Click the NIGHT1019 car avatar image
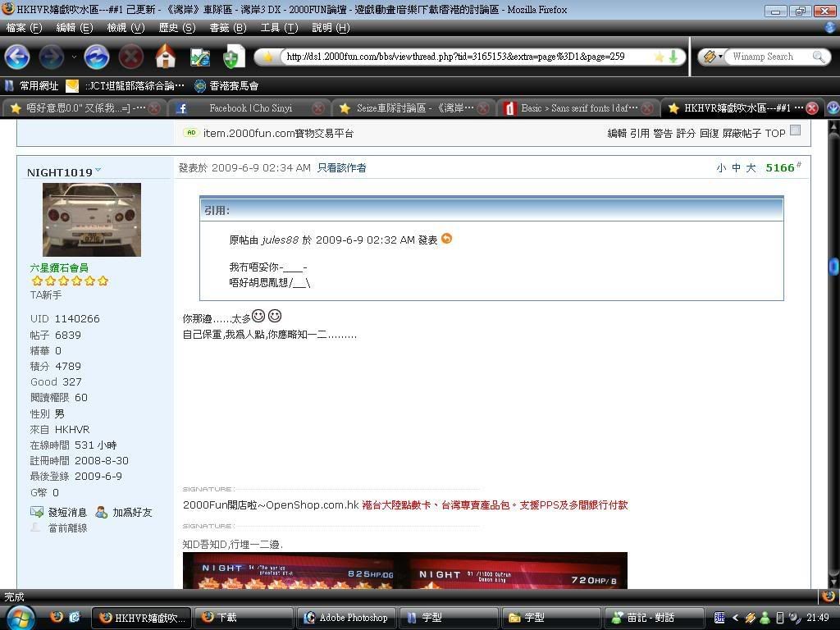The width and height of the screenshot is (840, 630). [91, 219]
